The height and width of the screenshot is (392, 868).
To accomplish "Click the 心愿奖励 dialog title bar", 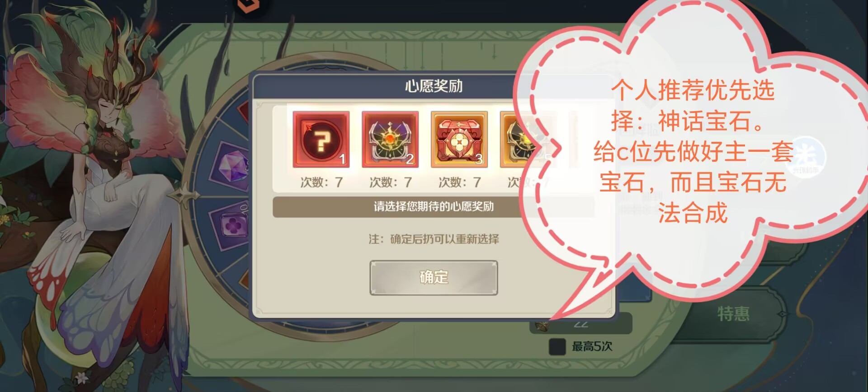I will [433, 86].
